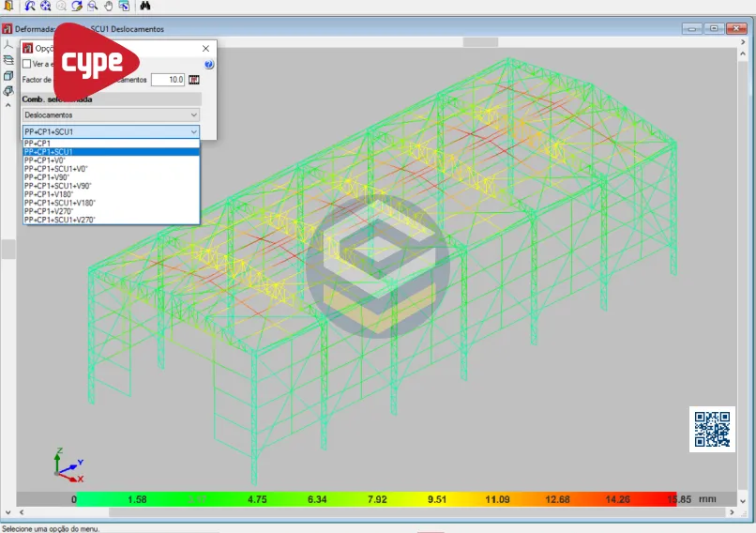
Task: Select the pan hand tool
Action: [x=109, y=6]
